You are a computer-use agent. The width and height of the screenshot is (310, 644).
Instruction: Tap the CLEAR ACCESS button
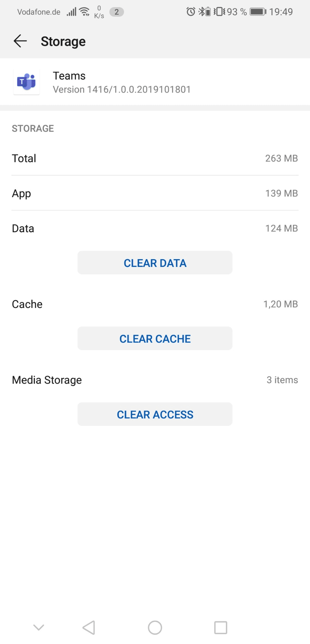coord(155,414)
